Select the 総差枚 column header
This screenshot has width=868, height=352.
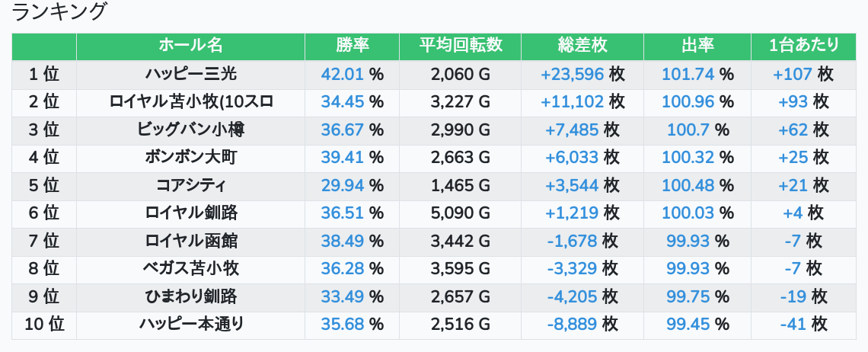click(582, 46)
